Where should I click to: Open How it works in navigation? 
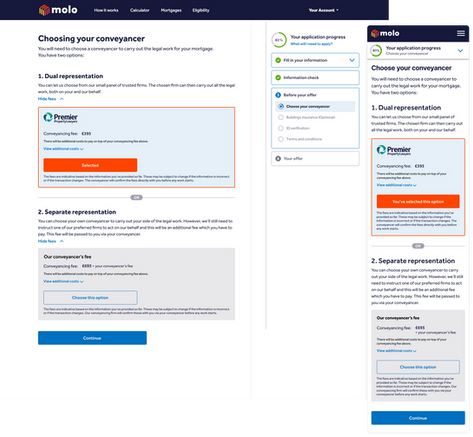(x=106, y=10)
